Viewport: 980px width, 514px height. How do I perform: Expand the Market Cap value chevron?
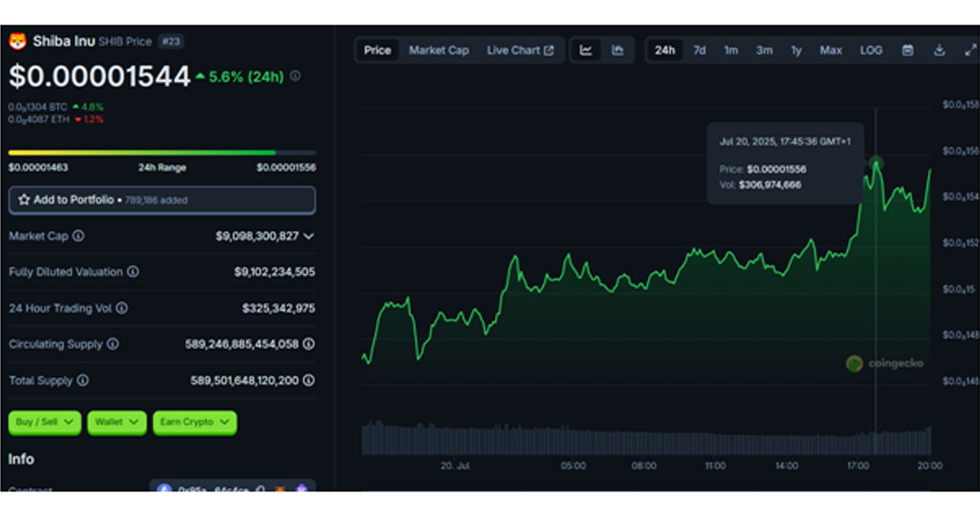click(309, 236)
